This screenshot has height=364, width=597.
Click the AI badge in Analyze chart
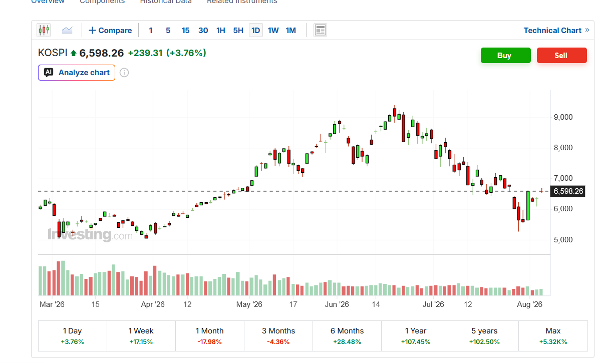49,72
